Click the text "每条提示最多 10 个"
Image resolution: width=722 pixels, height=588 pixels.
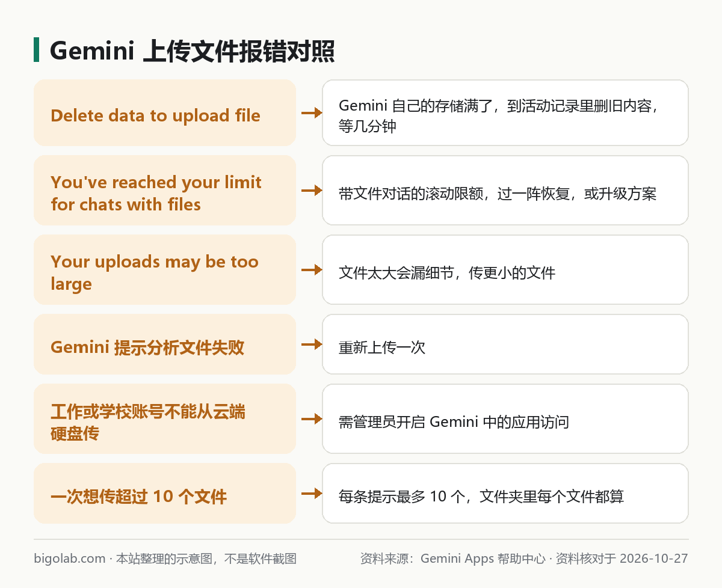(401, 497)
